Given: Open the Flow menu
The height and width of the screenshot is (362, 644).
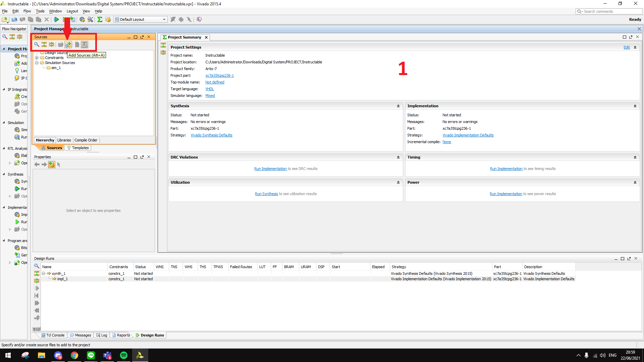Looking at the screenshot, I should [27, 11].
